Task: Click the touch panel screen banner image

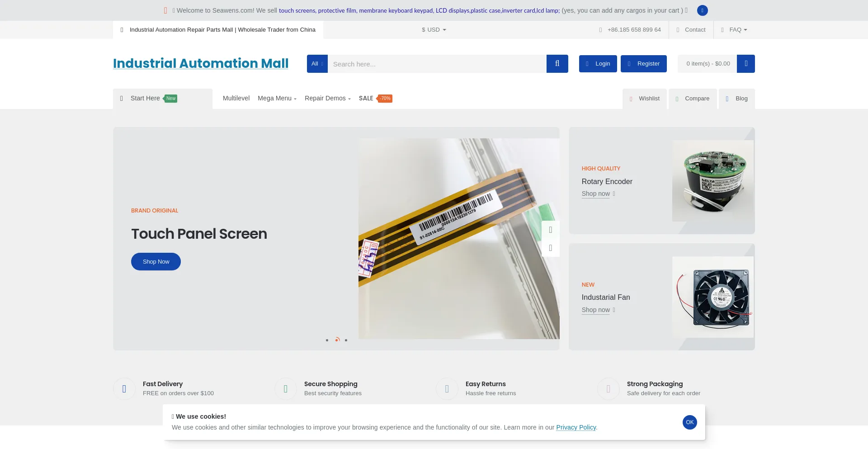Action: tap(459, 239)
